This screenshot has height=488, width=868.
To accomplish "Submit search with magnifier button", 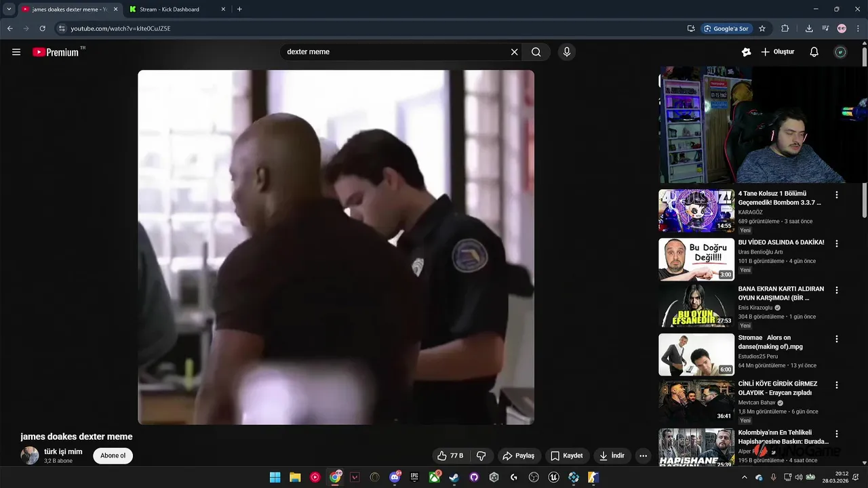I will [536, 52].
